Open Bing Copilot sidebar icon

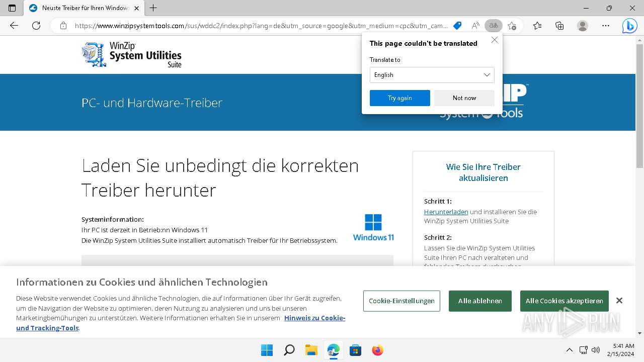click(x=629, y=26)
